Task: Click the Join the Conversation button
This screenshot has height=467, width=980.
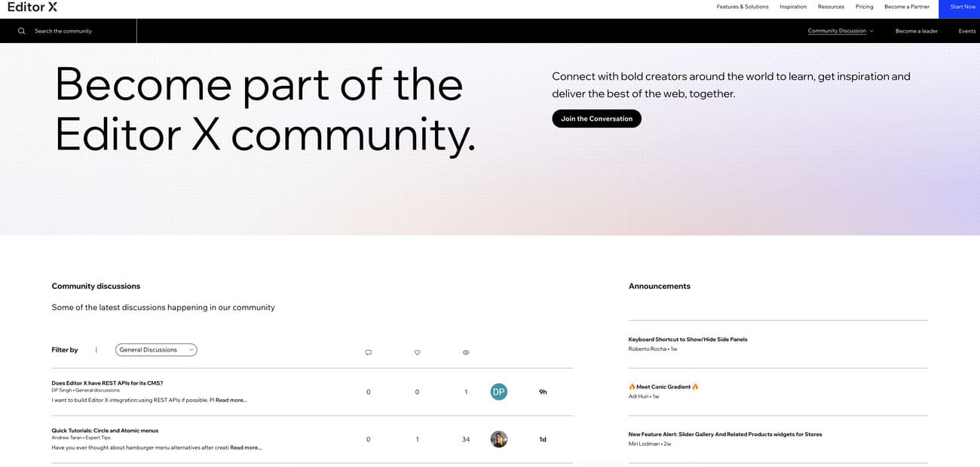Action: (x=596, y=118)
